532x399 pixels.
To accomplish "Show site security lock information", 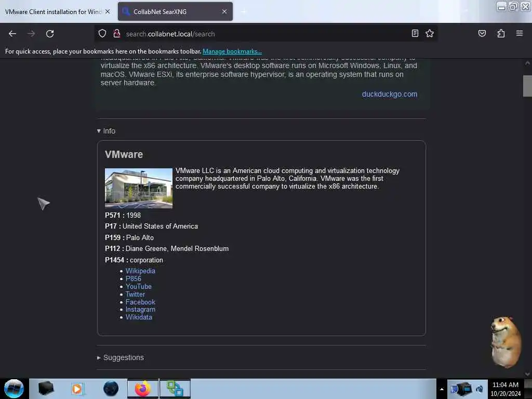I will [x=117, y=34].
